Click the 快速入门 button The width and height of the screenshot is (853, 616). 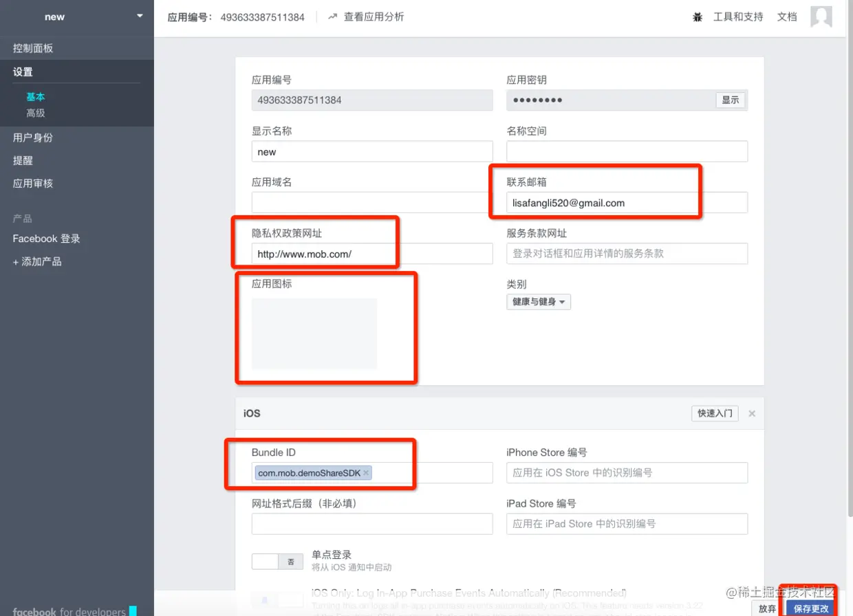point(715,413)
